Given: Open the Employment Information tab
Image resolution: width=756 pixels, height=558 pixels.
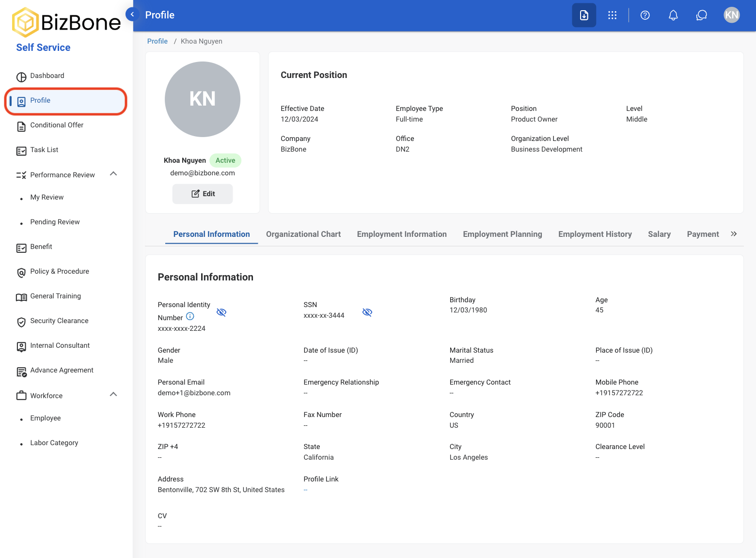Looking at the screenshot, I should (402, 234).
